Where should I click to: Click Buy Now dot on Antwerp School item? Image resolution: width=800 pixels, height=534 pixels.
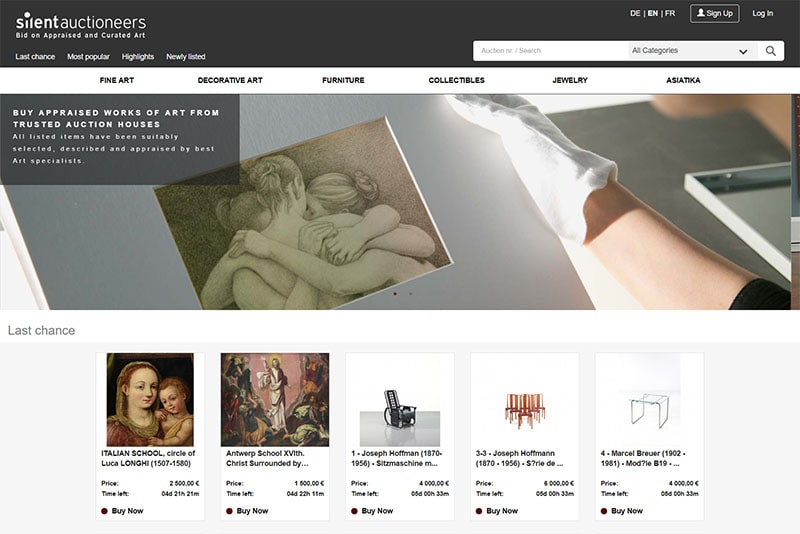(x=230, y=511)
